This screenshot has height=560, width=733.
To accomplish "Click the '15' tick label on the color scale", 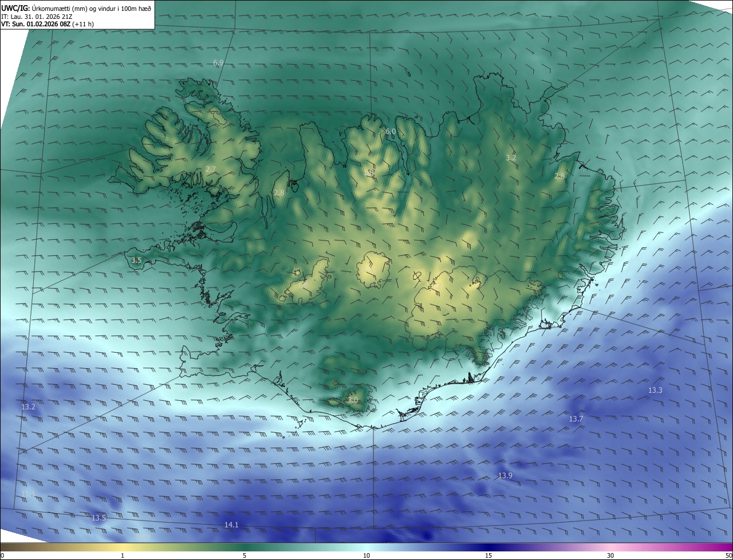I will pyautogui.click(x=488, y=555).
